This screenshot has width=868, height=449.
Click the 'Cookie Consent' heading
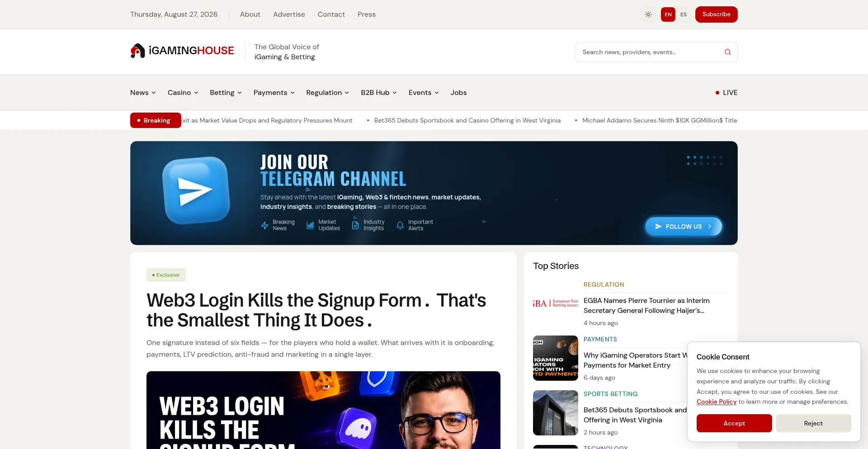point(723,357)
